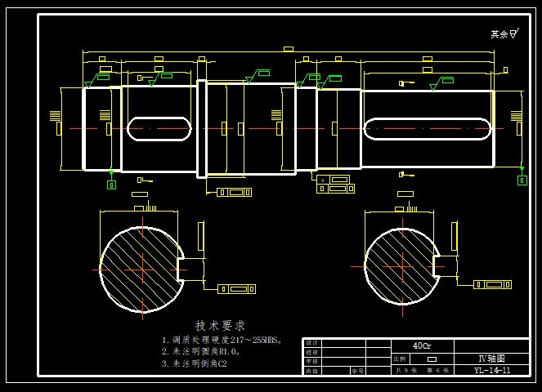Click the 审核 label in title block

pyautogui.click(x=311, y=362)
